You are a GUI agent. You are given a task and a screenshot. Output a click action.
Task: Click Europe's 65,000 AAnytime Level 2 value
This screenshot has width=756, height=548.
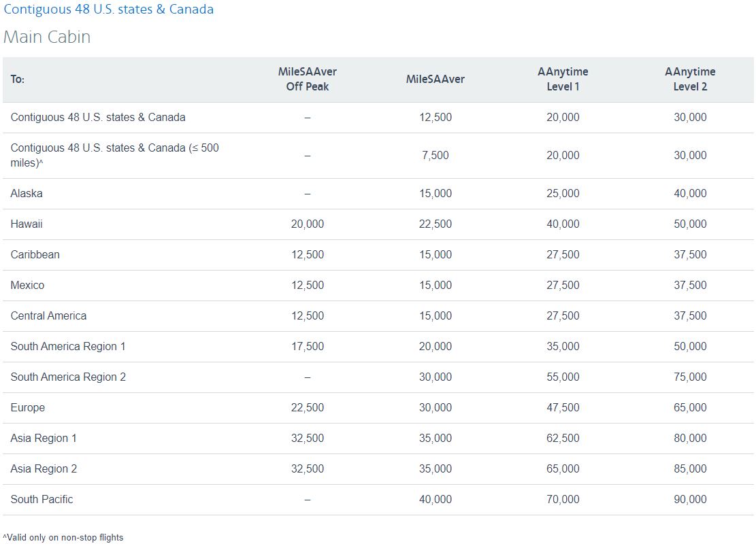pos(690,407)
